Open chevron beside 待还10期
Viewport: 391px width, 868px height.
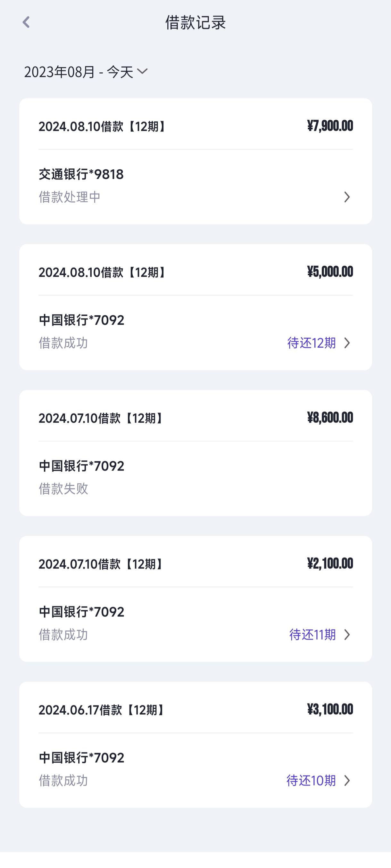coord(347,780)
